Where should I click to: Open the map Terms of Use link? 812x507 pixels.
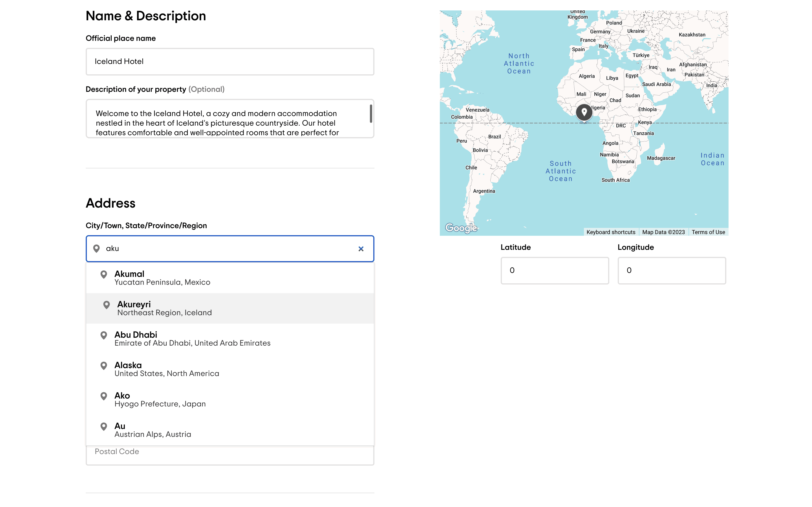708,232
